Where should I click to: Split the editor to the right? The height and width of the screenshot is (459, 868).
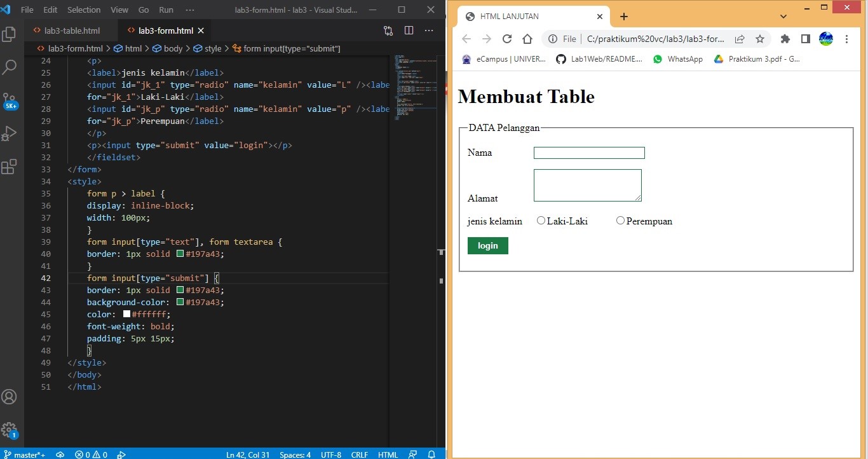(409, 31)
